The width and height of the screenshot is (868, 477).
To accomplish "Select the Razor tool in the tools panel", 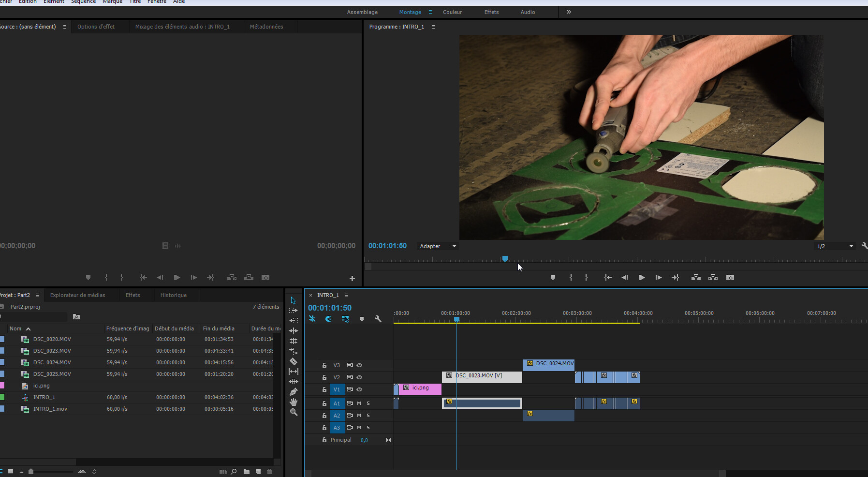I will click(x=294, y=361).
